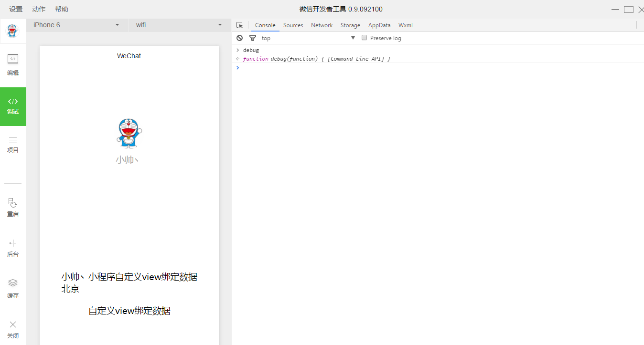This screenshot has height=345, width=644.
Task: Click the console output function debug line
Action: coord(316,59)
